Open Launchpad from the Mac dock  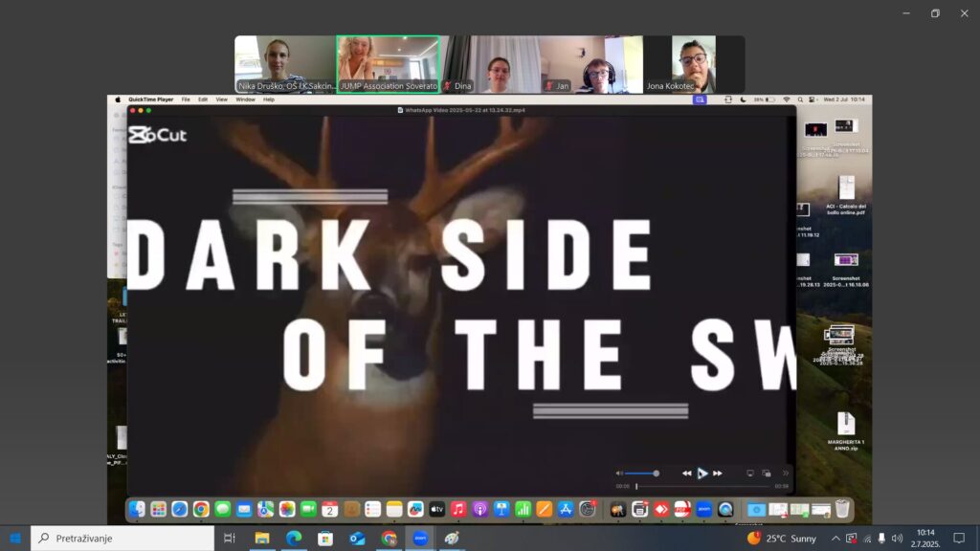158,509
